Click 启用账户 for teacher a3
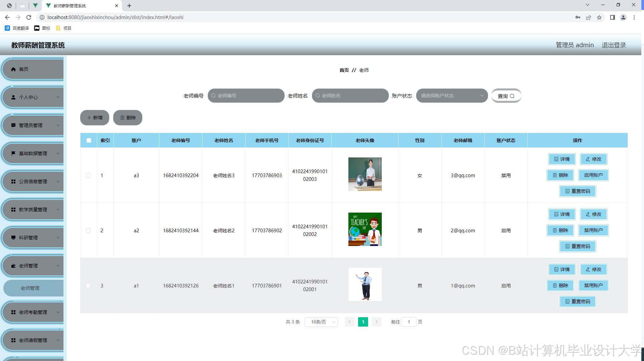Screen dimensions: 644x361 593,175
